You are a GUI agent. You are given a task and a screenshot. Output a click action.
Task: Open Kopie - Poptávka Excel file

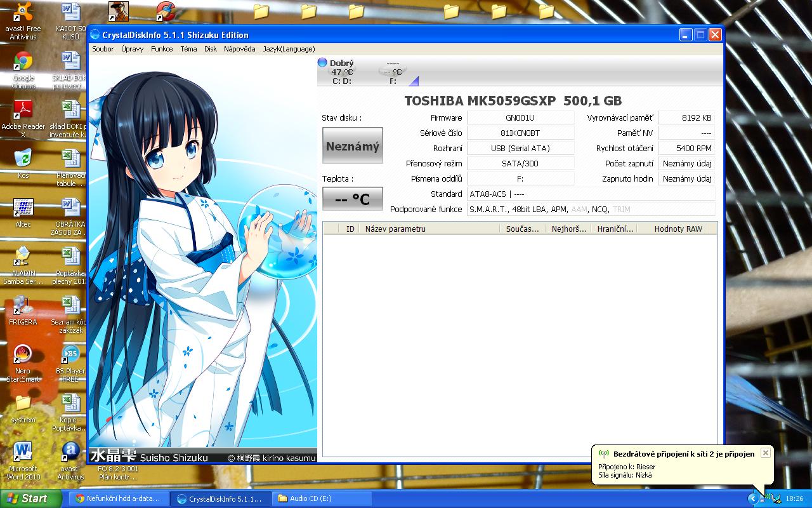click(x=70, y=412)
